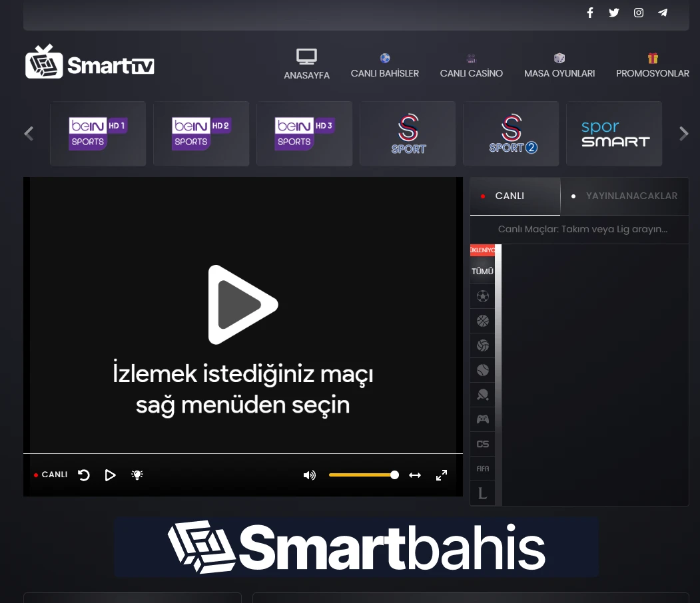Select beIN Sports HD 2 channel
Screen dimensions: 700x603
[x=201, y=133]
